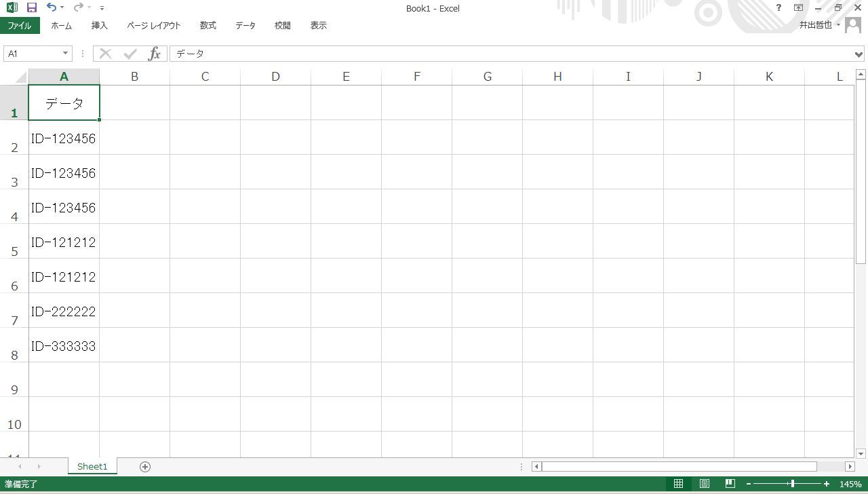
Task: Click the vertical scrollbar thumb
Action: [861, 172]
